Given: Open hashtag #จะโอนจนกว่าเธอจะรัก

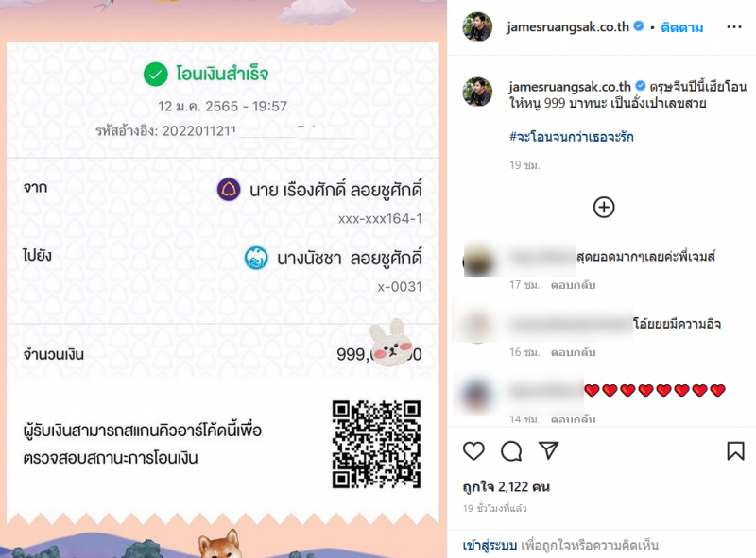Looking at the screenshot, I should (572, 137).
